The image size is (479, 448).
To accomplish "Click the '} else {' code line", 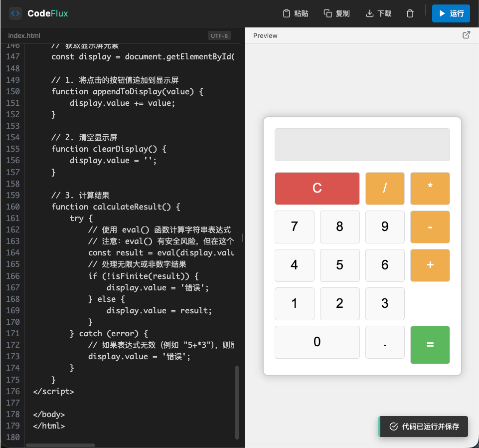I will (x=106, y=299).
